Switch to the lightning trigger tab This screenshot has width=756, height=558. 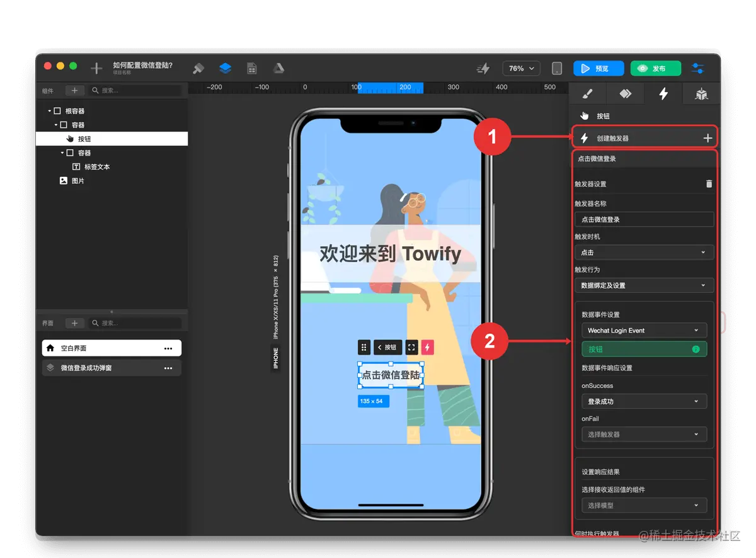pyautogui.click(x=663, y=94)
